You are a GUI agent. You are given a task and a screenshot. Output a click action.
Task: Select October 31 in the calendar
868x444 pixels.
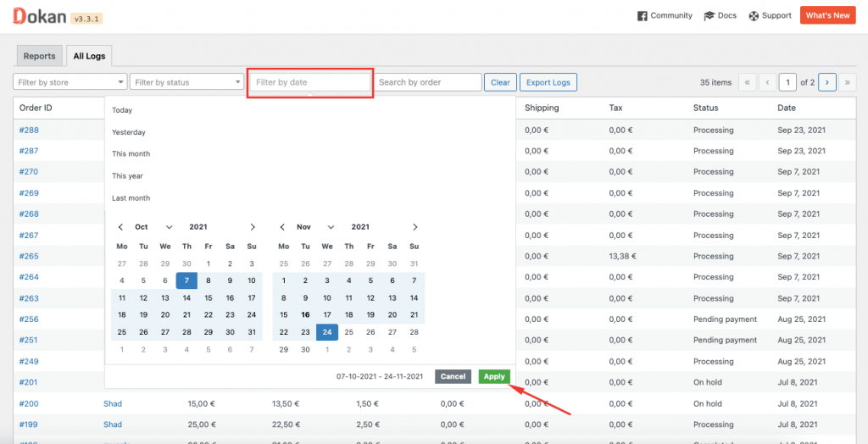251,332
